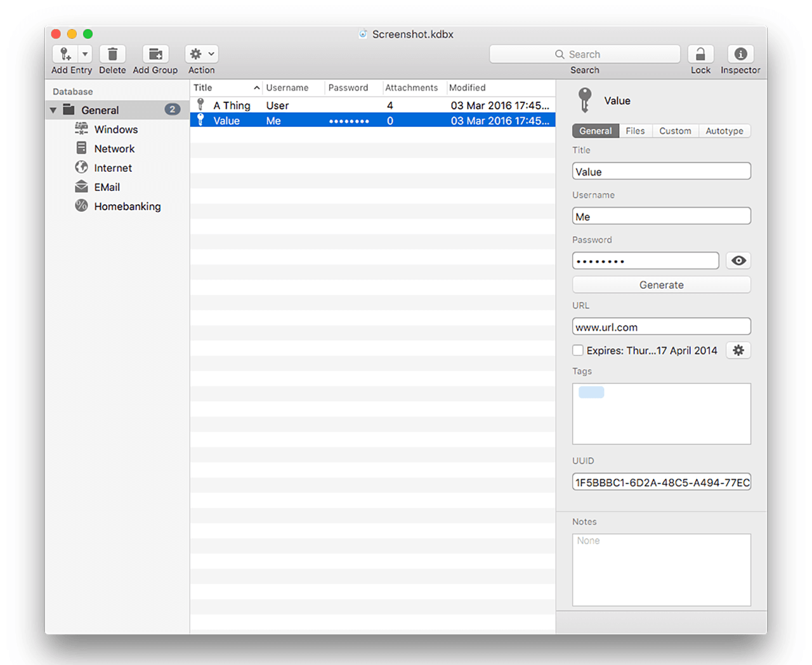Click the Add Group folder icon
Screen dimensions: 812x665
coord(155,54)
